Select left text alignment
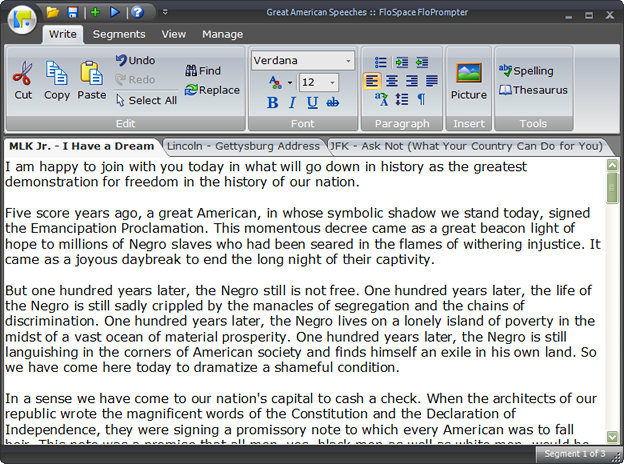This screenshot has height=464, width=624. pos(372,81)
